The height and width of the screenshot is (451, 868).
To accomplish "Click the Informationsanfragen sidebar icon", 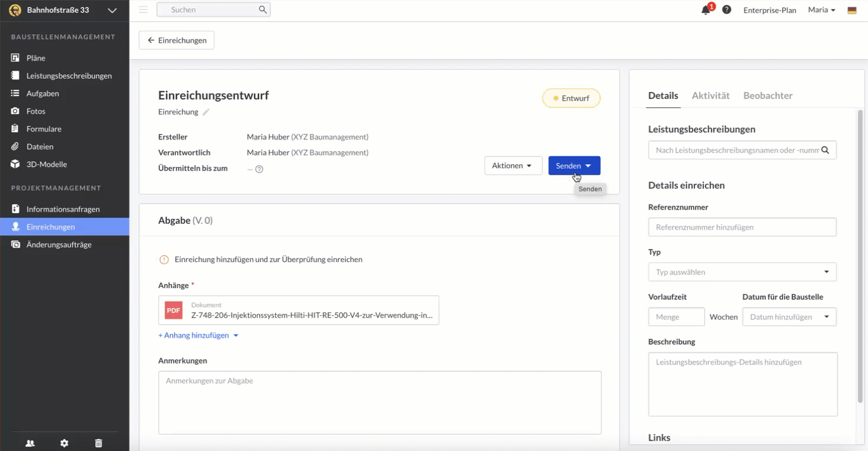I will click(x=15, y=209).
